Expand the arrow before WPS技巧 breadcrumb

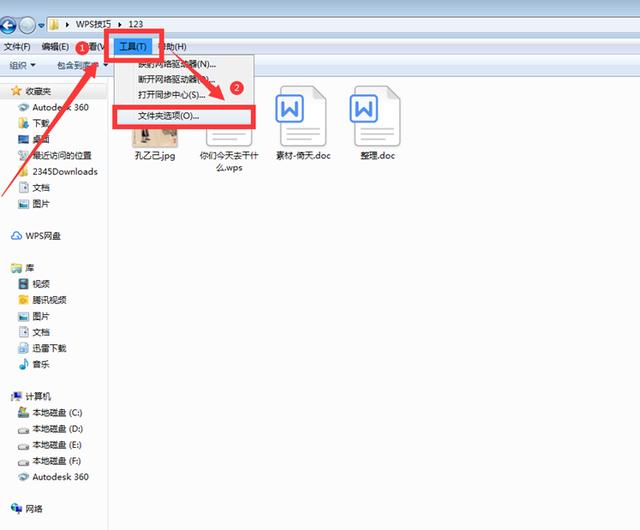click(67, 24)
